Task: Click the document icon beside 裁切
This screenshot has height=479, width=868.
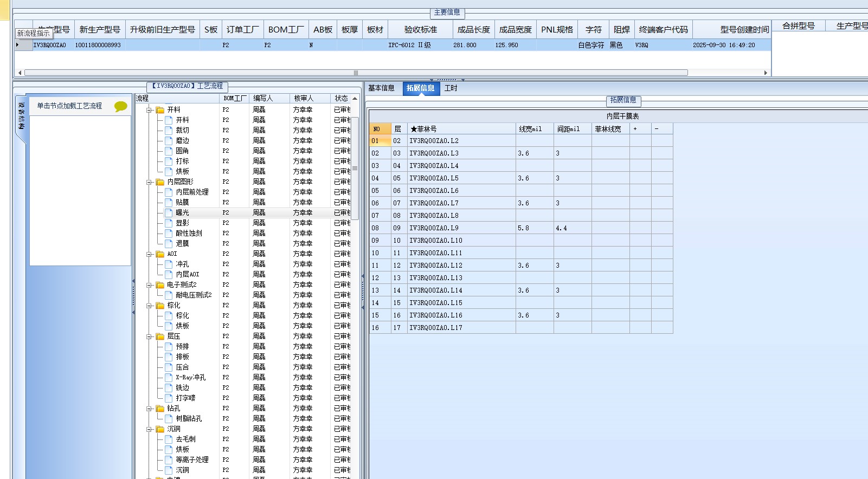Action: pyautogui.click(x=169, y=130)
